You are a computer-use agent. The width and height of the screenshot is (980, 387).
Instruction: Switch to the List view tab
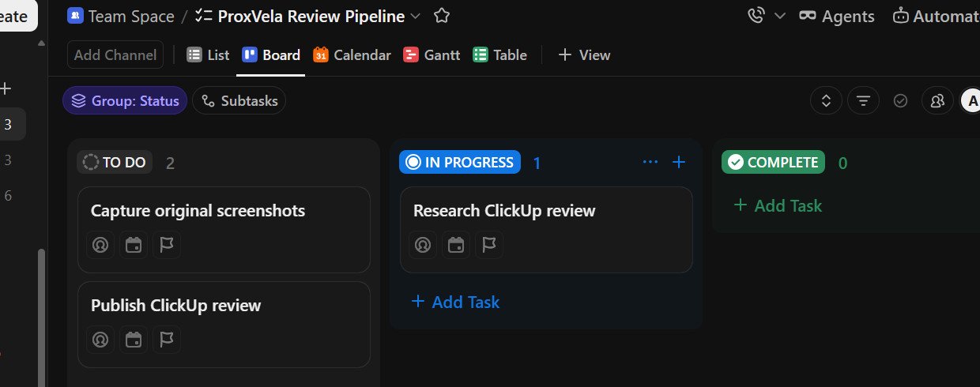pos(208,55)
